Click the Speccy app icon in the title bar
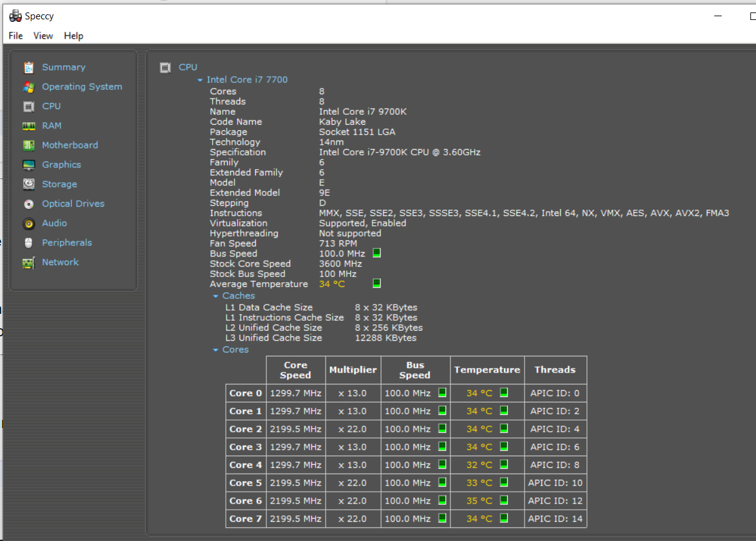Viewport: 756px width, 541px height. (16, 16)
